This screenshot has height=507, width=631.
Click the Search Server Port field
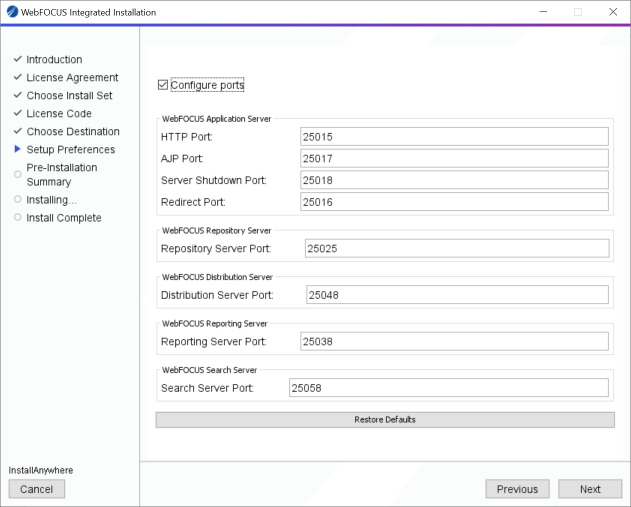pos(448,388)
